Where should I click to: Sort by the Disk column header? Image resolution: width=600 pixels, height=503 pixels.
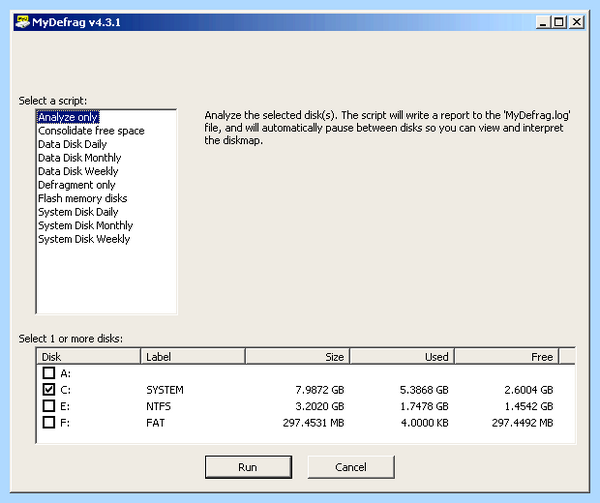point(89,356)
